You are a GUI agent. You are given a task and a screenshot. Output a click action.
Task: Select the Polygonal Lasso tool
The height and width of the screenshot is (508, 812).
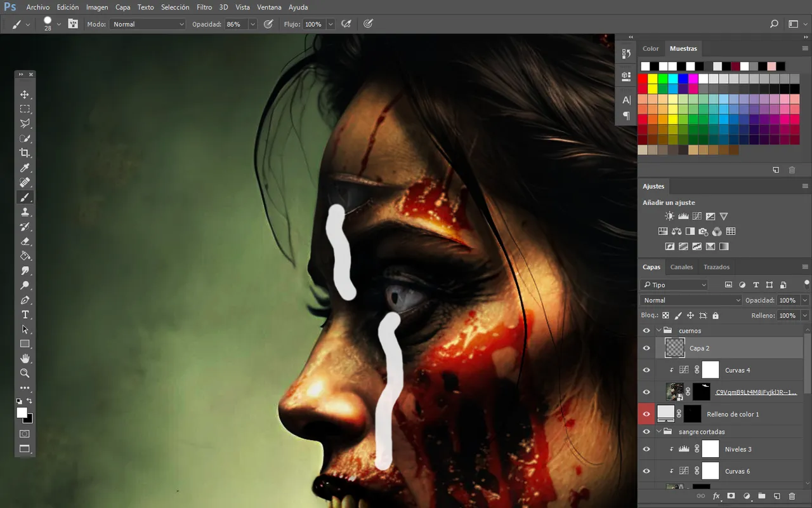click(25, 124)
